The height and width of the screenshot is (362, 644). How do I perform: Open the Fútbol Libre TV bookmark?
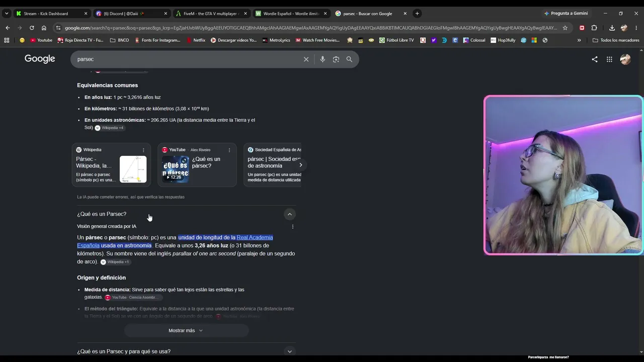point(396,40)
